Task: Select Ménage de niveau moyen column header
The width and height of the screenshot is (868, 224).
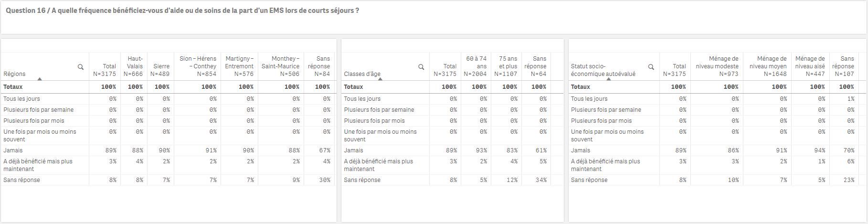Action: click(x=767, y=66)
